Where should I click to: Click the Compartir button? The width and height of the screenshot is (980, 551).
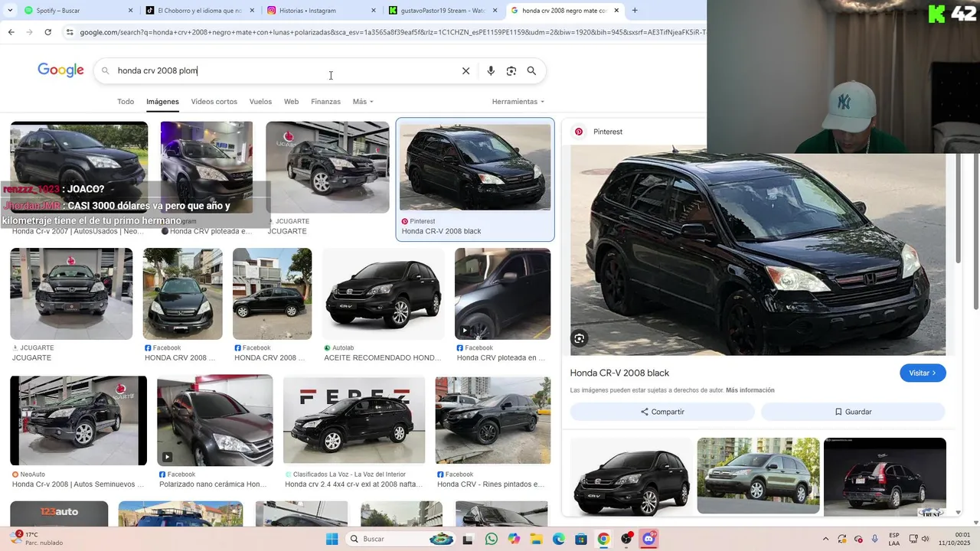coord(662,412)
